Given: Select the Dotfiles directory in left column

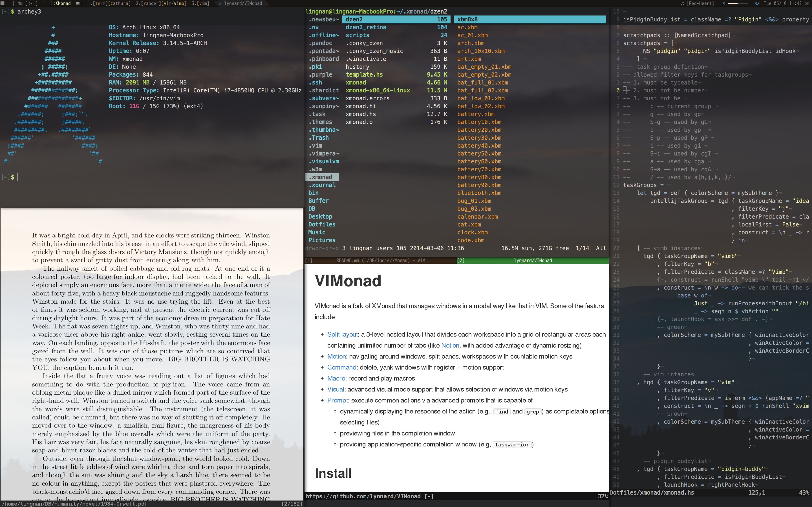Looking at the screenshot, I should 321,224.
